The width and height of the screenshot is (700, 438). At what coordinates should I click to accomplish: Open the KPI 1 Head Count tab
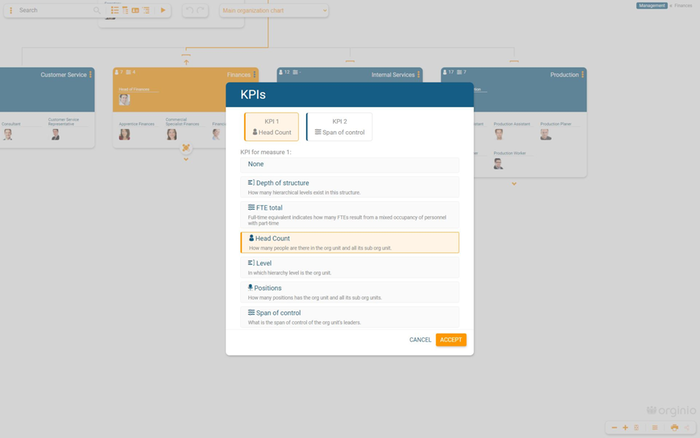pos(272,127)
